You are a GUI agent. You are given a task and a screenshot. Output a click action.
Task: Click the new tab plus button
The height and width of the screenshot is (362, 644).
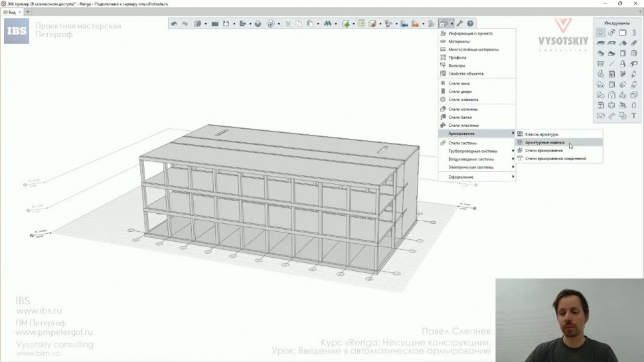[x=28, y=12]
